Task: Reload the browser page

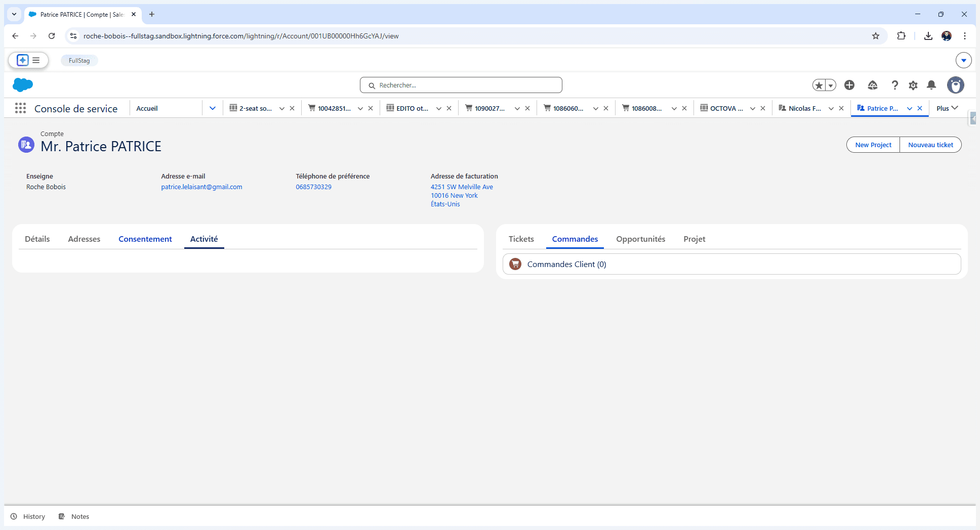Action: click(x=52, y=36)
